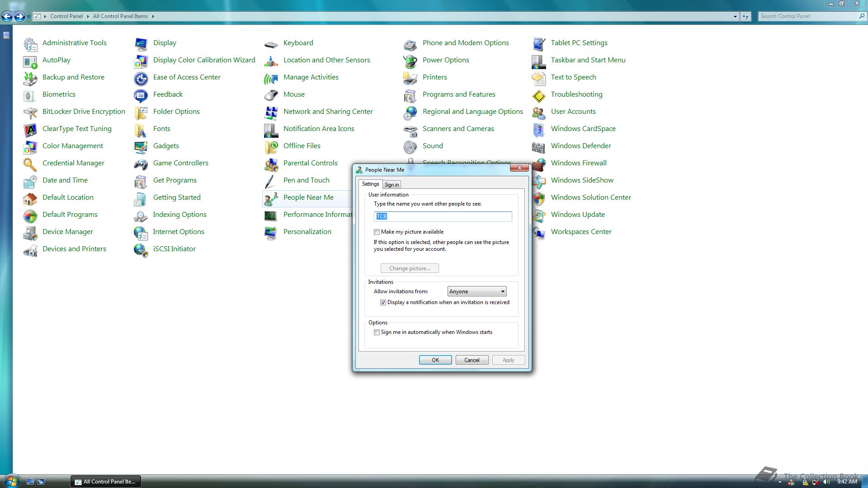
Task: Click the Sound speaker icon
Action: pyautogui.click(x=410, y=147)
